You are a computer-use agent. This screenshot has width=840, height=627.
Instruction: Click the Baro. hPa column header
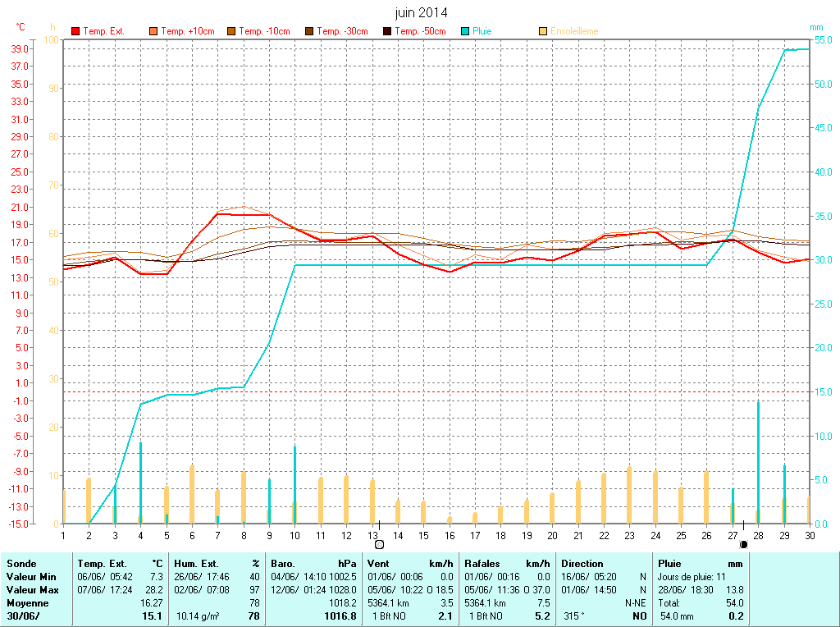coord(316,564)
